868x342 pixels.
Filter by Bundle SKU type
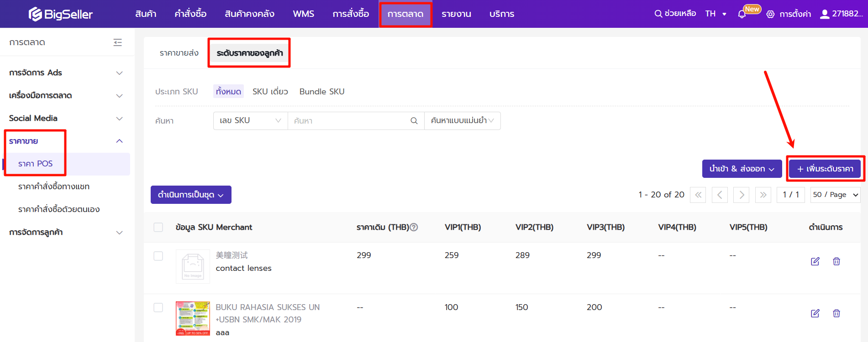(x=321, y=92)
